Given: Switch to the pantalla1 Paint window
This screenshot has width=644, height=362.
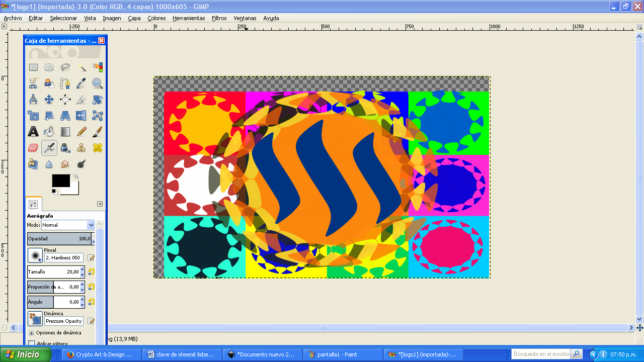Looking at the screenshot, I should pos(343,353).
